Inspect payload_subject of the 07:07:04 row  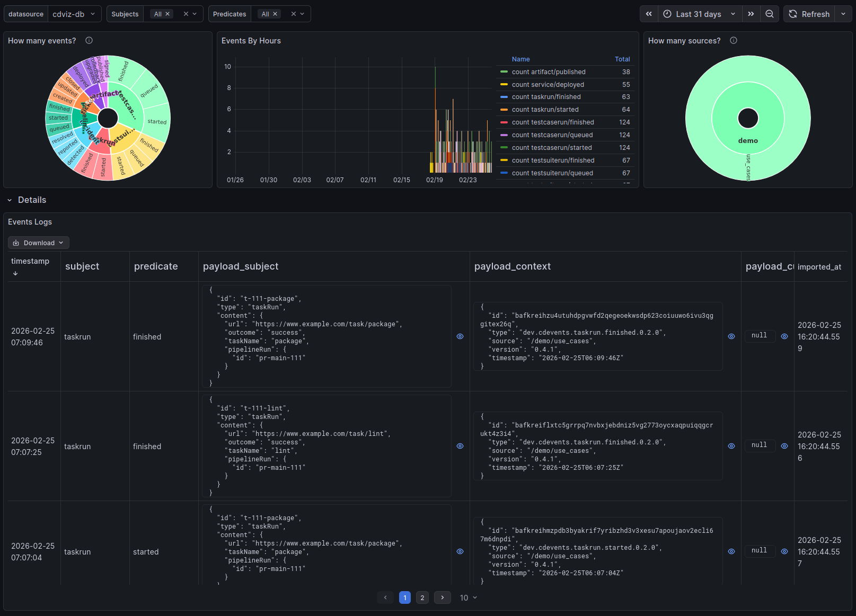pyautogui.click(x=460, y=551)
